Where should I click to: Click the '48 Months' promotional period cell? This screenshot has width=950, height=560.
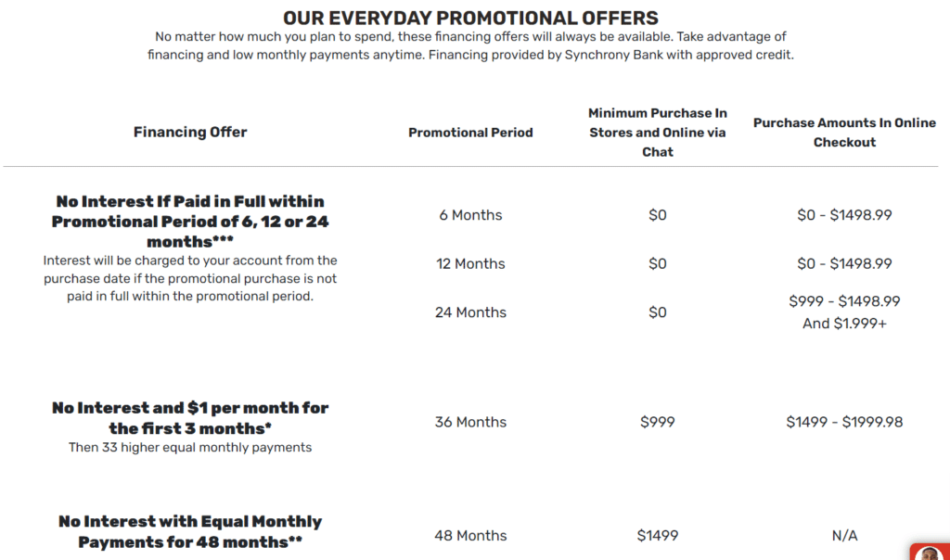pos(470,535)
